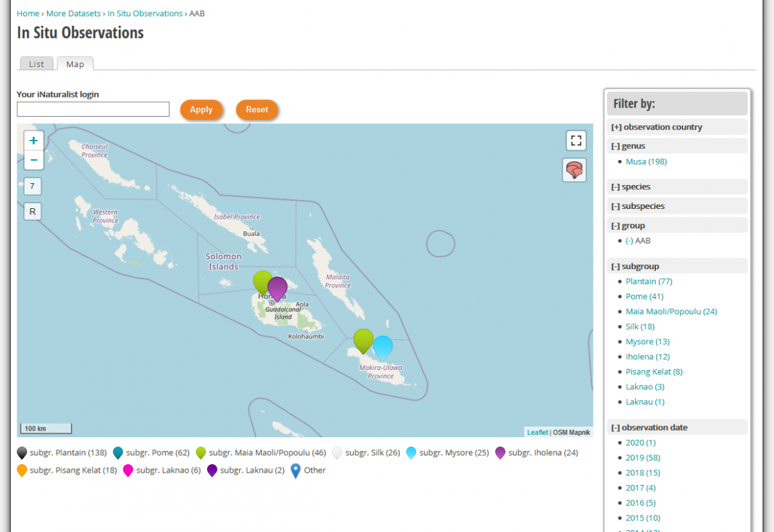This screenshot has height=532, width=774.
Task: Collapse the species filter section
Action: tap(677, 186)
